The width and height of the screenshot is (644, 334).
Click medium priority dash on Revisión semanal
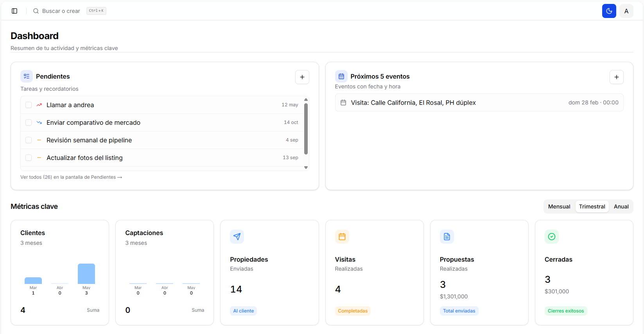[x=39, y=140]
